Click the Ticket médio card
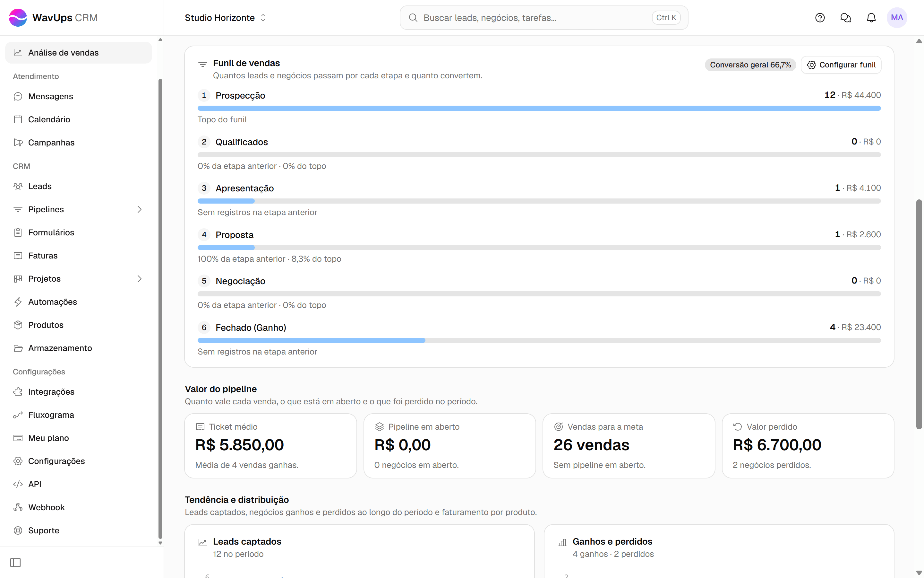Image resolution: width=924 pixels, height=578 pixels. point(271,446)
